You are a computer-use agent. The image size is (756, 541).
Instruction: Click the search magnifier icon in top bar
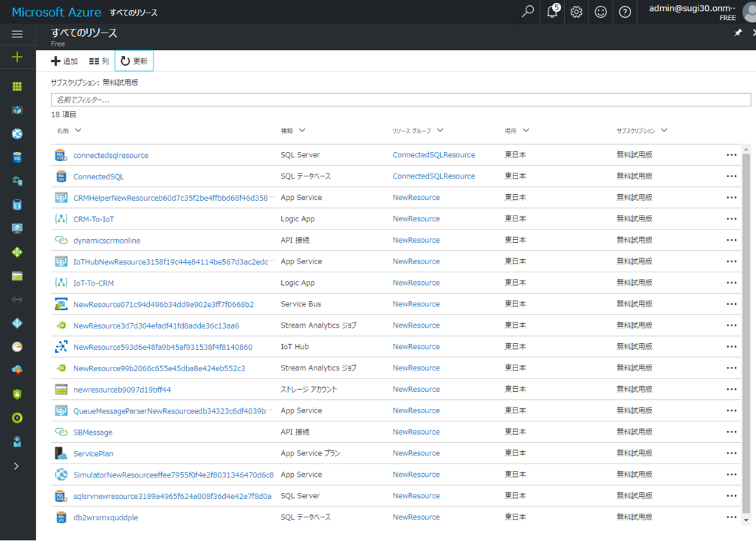tap(528, 12)
